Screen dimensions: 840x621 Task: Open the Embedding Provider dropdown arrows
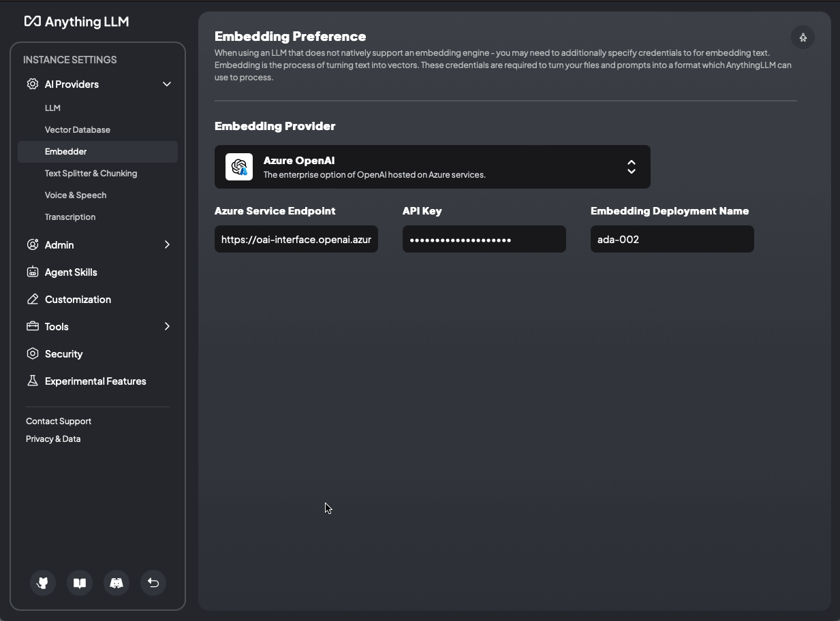pos(632,167)
